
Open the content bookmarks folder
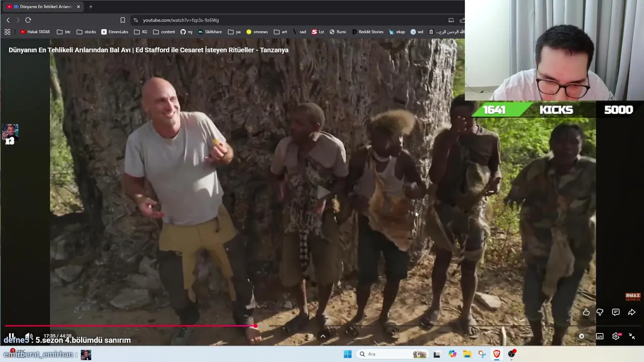click(x=164, y=32)
